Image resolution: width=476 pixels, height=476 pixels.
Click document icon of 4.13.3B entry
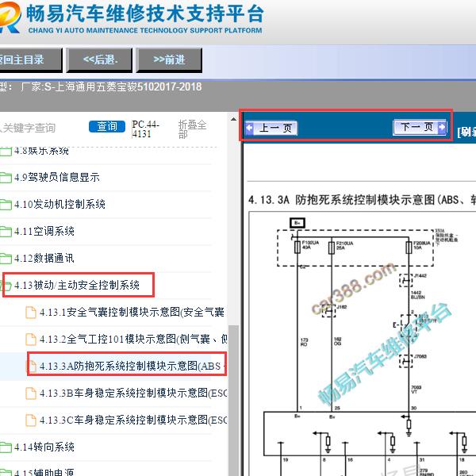[x=31, y=393]
